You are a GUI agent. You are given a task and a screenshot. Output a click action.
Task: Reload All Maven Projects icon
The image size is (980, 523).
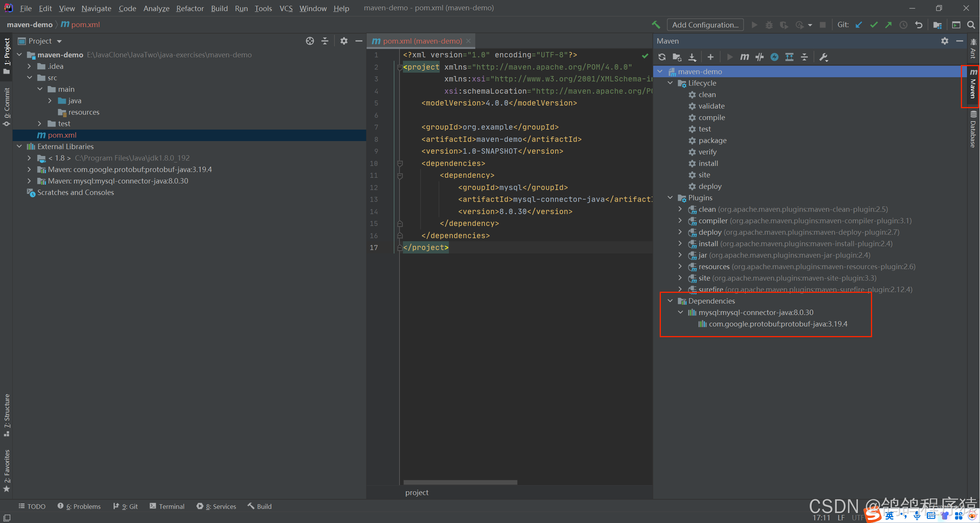coord(662,57)
